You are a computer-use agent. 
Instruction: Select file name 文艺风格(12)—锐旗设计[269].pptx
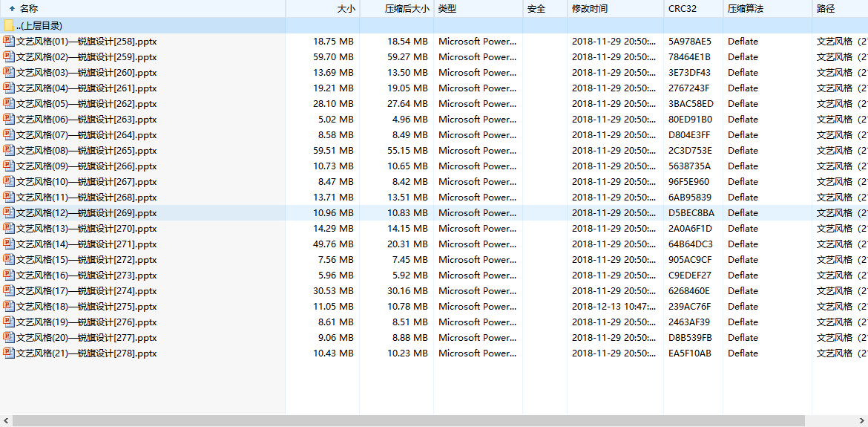[86, 212]
